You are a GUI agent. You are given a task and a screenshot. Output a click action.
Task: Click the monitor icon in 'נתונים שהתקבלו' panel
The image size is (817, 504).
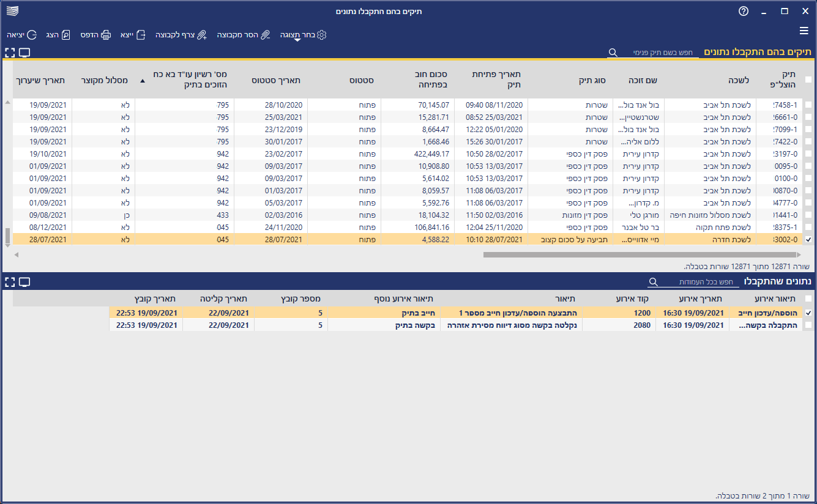[x=24, y=282]
